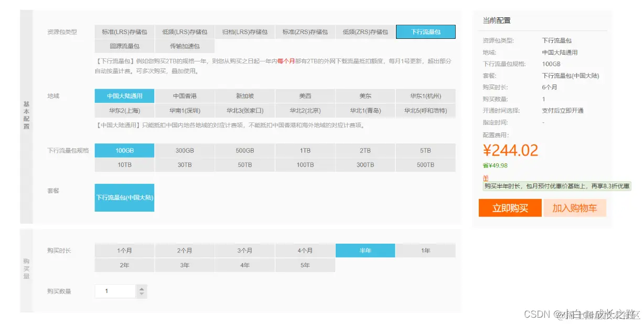Increase purchase quantity with up arrow
Screen dimensions: 644x324
click(x=142, y=288)
